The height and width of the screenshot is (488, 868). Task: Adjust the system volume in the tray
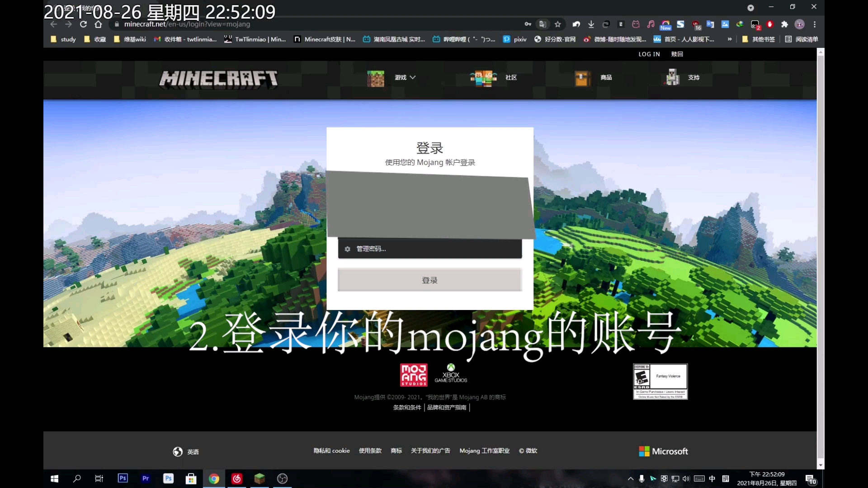click(686, 479)
